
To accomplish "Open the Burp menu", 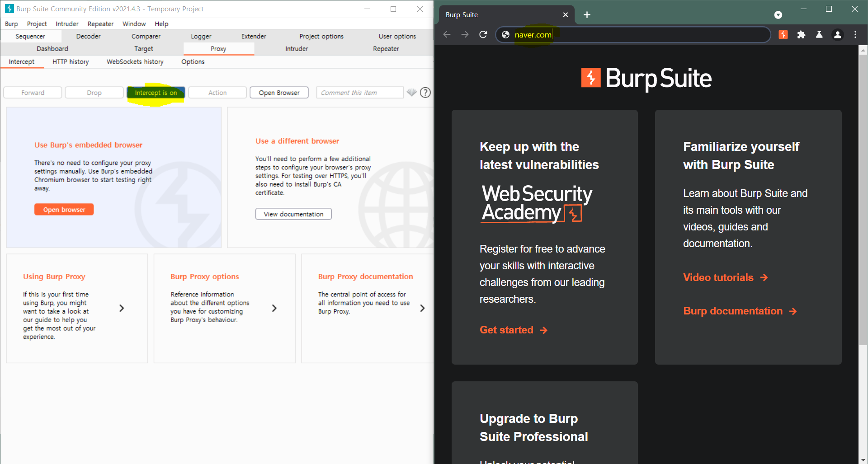I will (11, 24).
